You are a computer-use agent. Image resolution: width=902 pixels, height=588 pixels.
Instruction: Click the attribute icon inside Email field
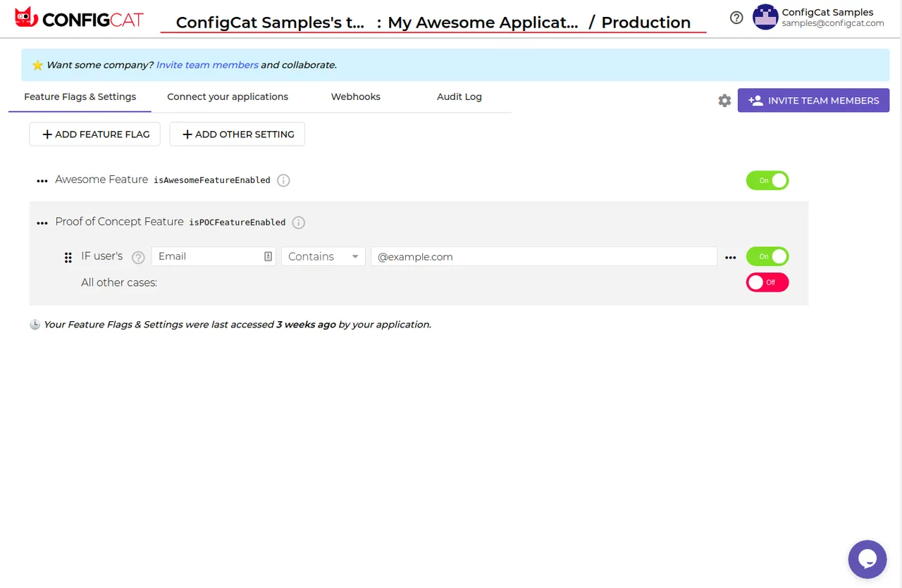coord(268,256)
